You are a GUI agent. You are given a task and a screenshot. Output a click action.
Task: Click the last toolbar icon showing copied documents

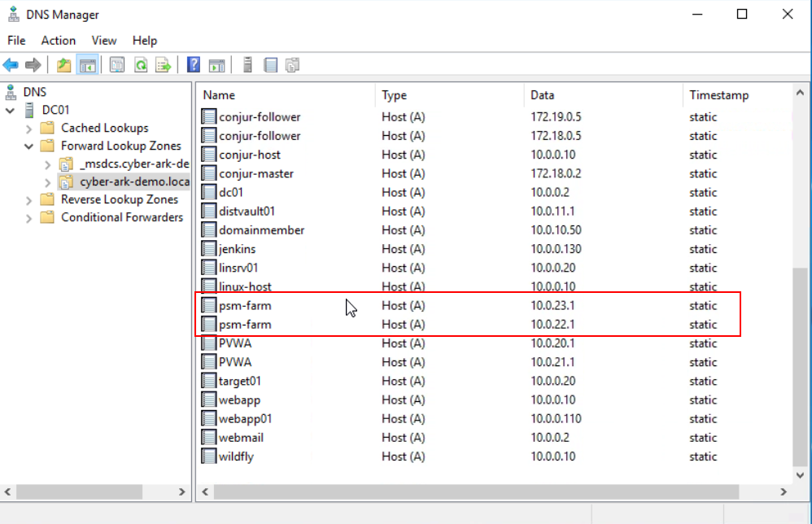[x=293, y=65]
